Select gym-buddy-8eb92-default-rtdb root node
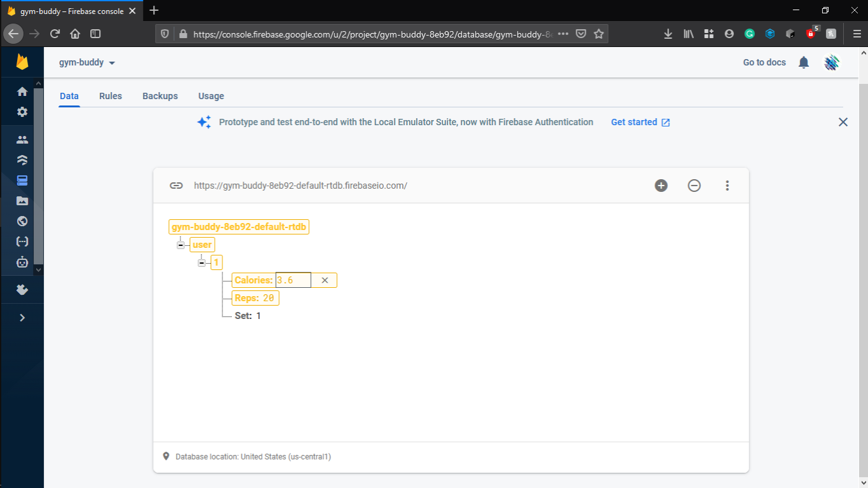The width and height of the screenshot is (868, 488). (x=239, y=227)
